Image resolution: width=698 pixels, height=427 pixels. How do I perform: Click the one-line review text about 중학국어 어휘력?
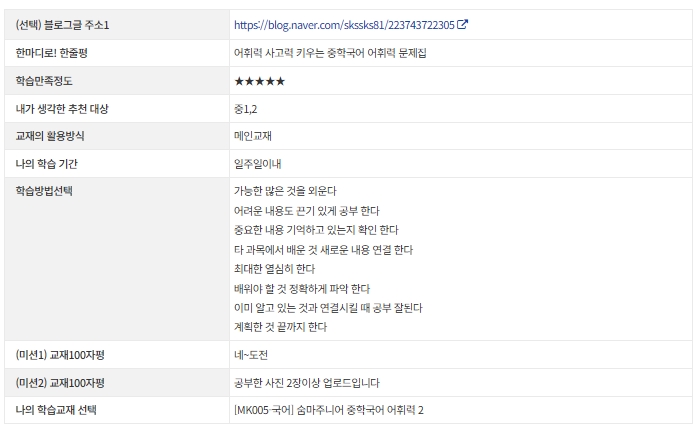point(330,53)
